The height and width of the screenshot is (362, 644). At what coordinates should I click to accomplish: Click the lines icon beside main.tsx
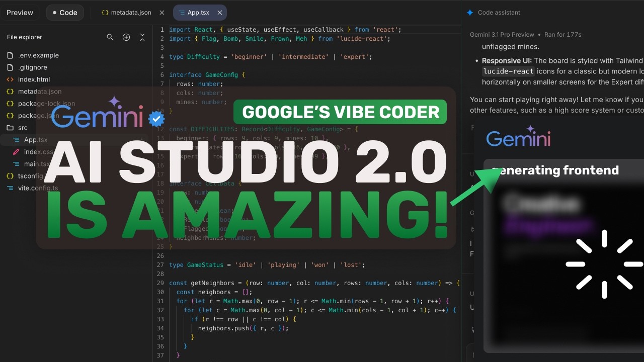pos(16,164)
